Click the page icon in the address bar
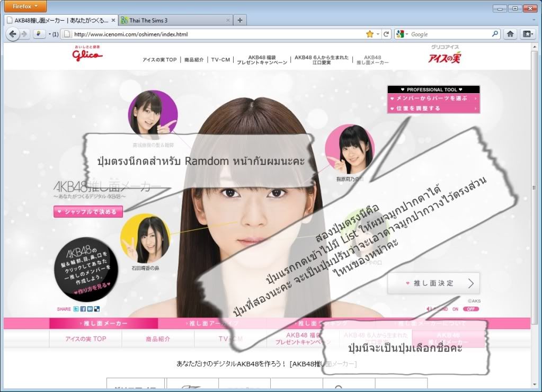This screenshot has width=542, height=392. pyautogui.click(x=67, y=34)
